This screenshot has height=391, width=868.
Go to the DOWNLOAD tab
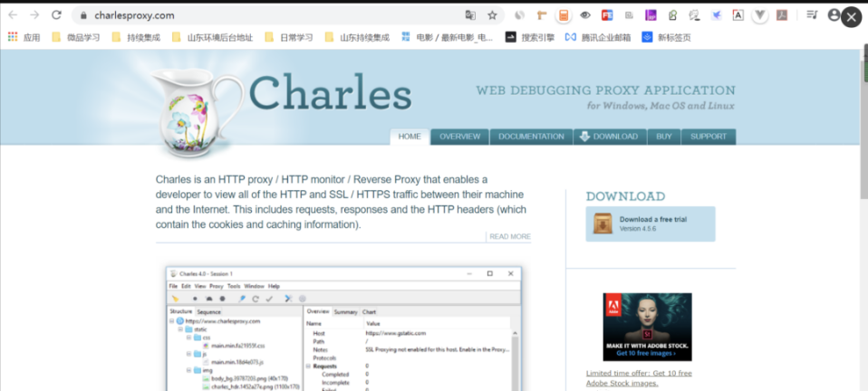coord(610,137)
